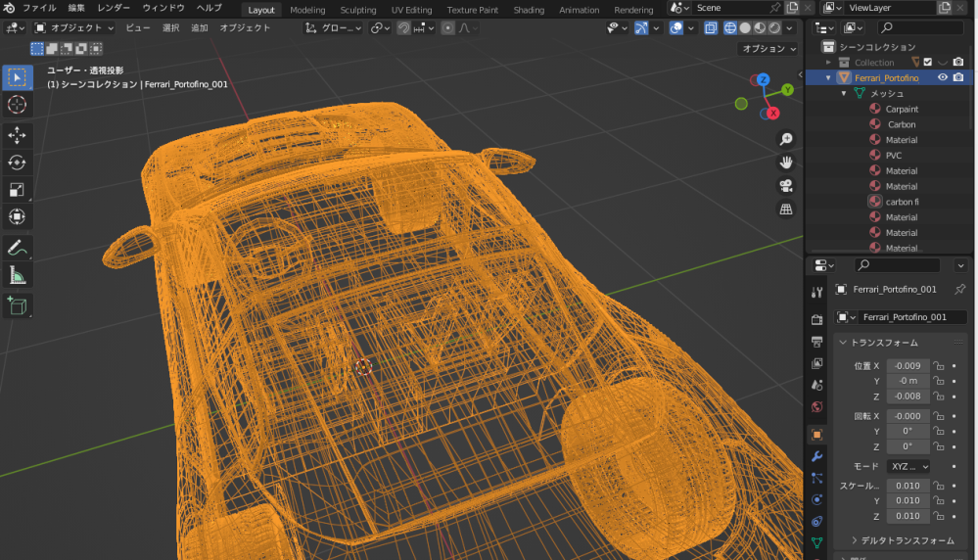Open the viewport Add menu
978x560 pixels.
(x=200, y=28)
